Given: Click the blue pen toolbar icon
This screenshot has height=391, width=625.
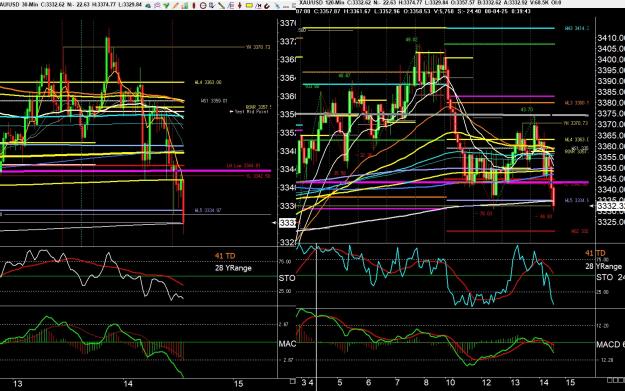Looking at the screenshot, I should tap(277, 6).
